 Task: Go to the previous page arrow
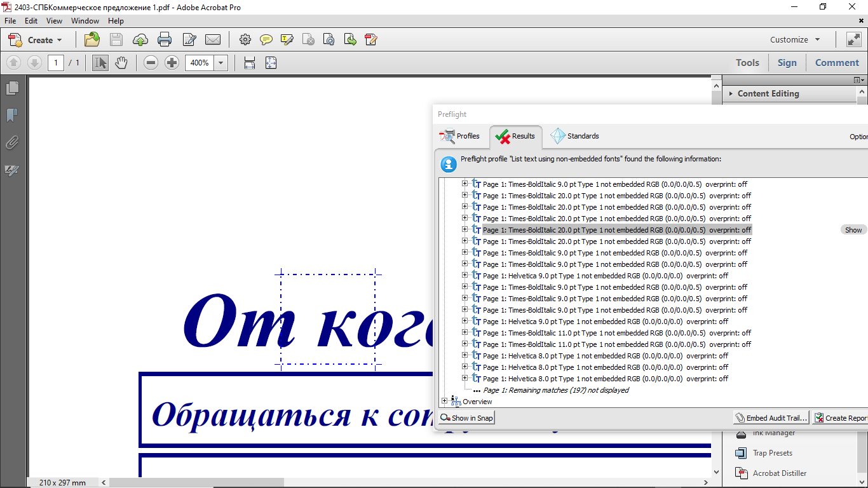point(14,63)
